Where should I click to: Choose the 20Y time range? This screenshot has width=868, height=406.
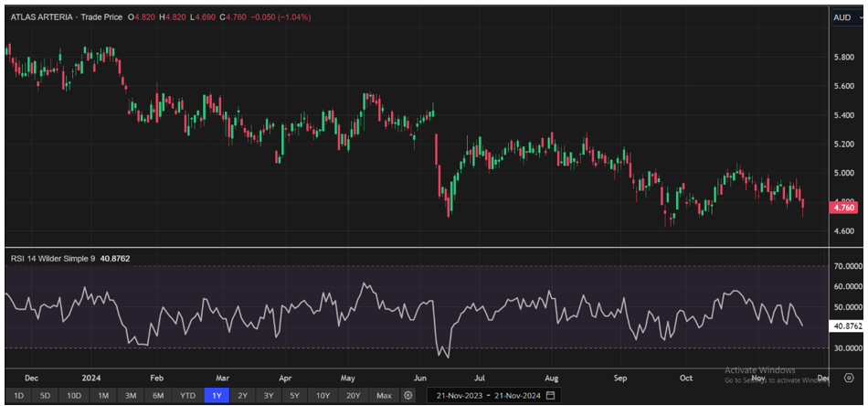353,395
